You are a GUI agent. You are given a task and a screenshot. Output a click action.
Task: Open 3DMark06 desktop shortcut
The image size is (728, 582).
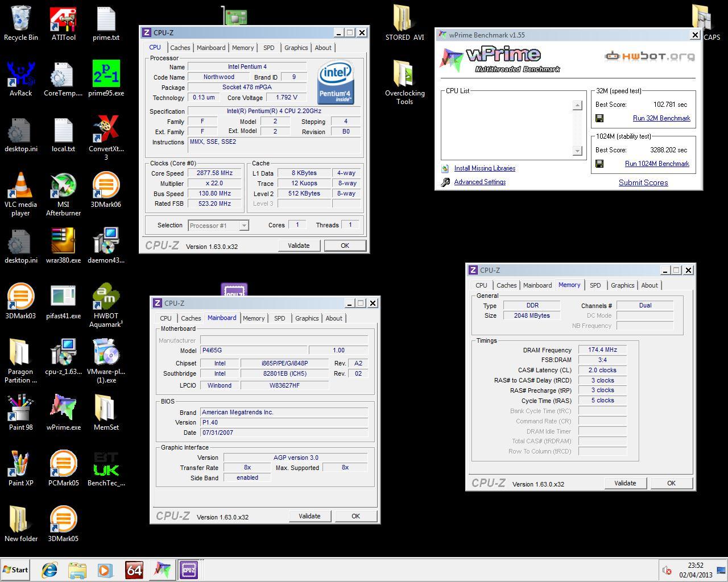tap(106, 190)
